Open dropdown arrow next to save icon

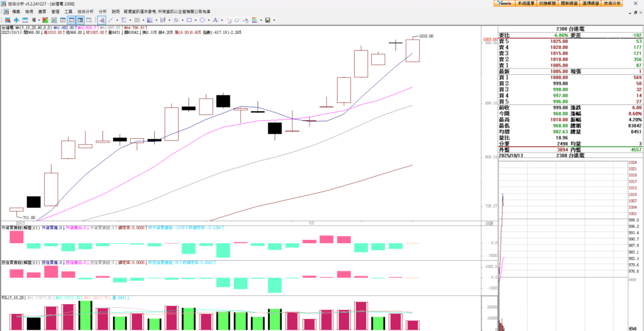point(274,20)
